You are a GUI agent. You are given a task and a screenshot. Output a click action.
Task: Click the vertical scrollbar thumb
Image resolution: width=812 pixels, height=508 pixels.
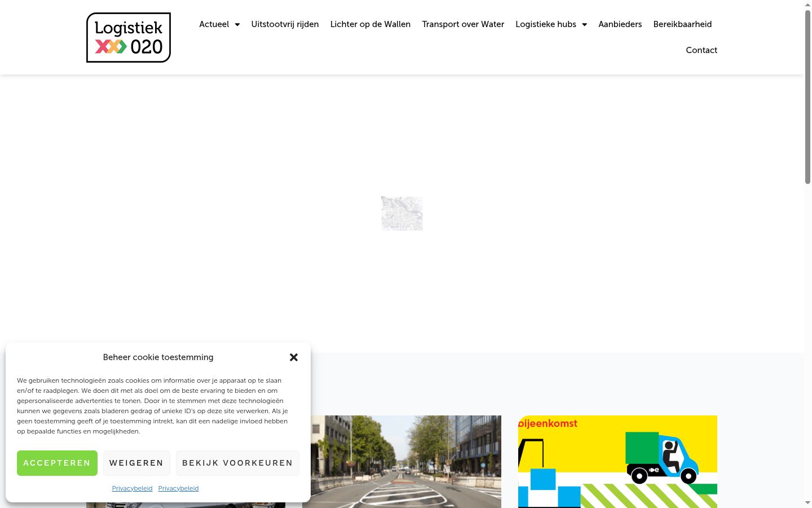click(x=807, y=96)
